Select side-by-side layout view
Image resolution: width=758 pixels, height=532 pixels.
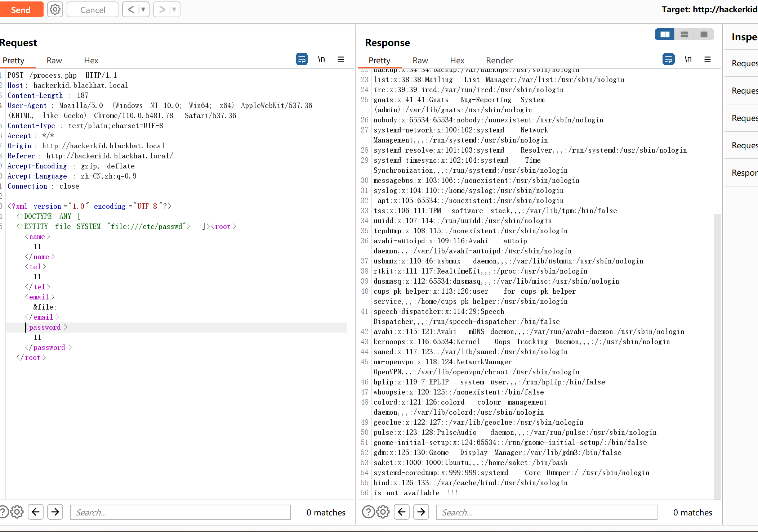[665, 34]
